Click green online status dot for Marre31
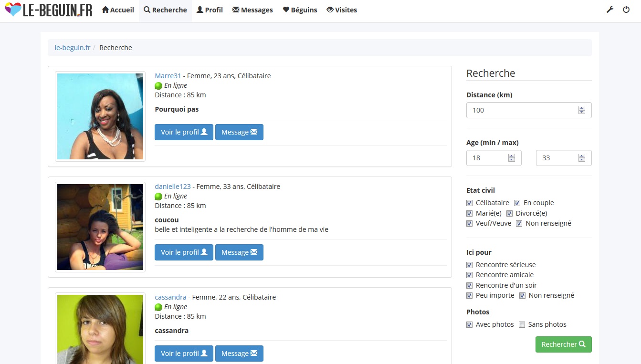 158,86
